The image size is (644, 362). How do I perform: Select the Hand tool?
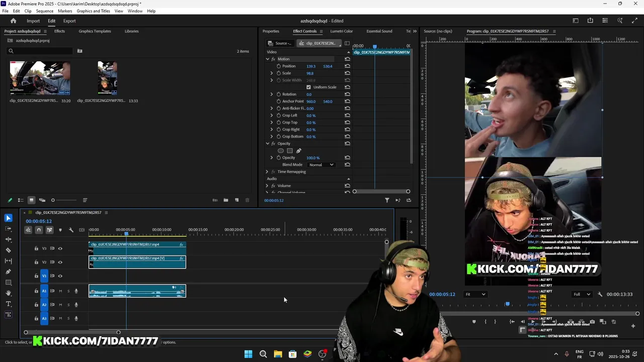click(8, 293)
